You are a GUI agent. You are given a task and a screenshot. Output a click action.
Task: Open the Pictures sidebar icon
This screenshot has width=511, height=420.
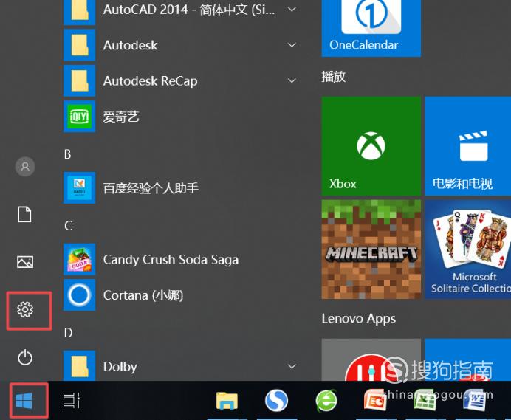coord(25,261)
